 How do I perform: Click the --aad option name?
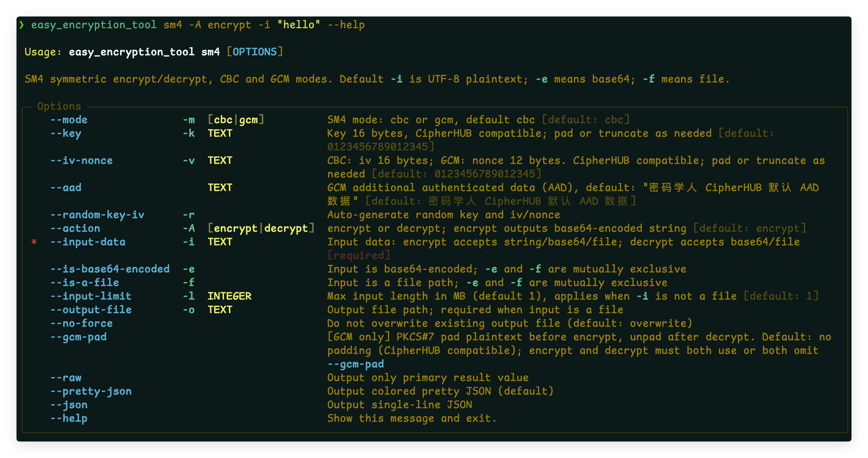pos(66,188)
